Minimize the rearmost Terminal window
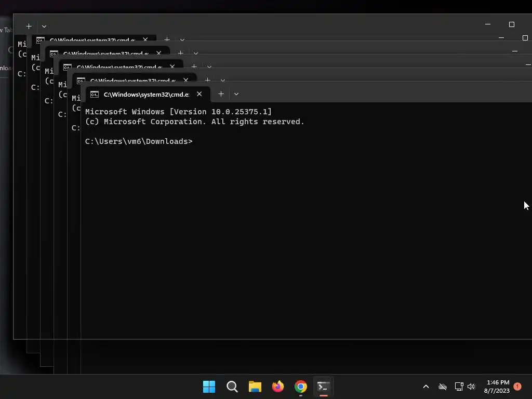This screenshot has height=399, width=532. [488, 24]
